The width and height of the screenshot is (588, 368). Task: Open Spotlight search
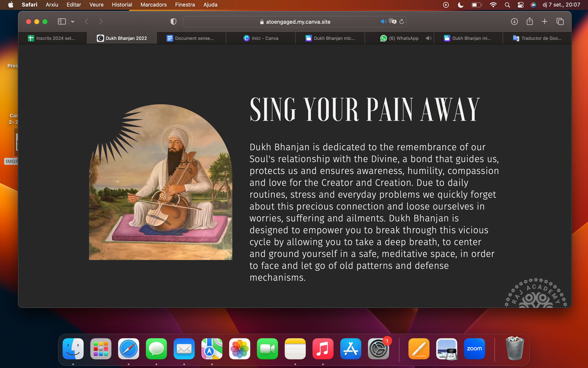coord(507,5)
